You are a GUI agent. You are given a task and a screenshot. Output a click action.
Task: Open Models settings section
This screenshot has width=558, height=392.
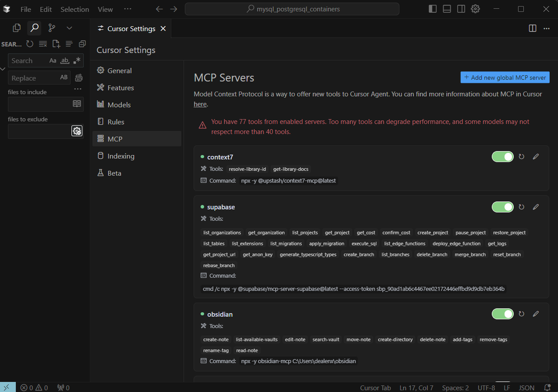tap(137, 105)
